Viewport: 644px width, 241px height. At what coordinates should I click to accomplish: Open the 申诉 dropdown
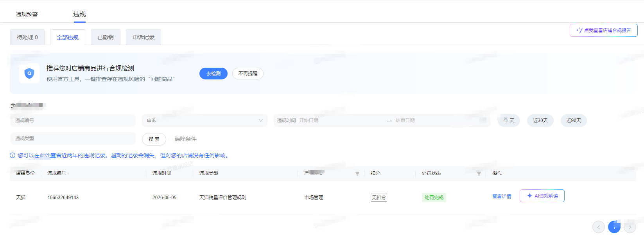pyautogui.click(x=205, y=120)
